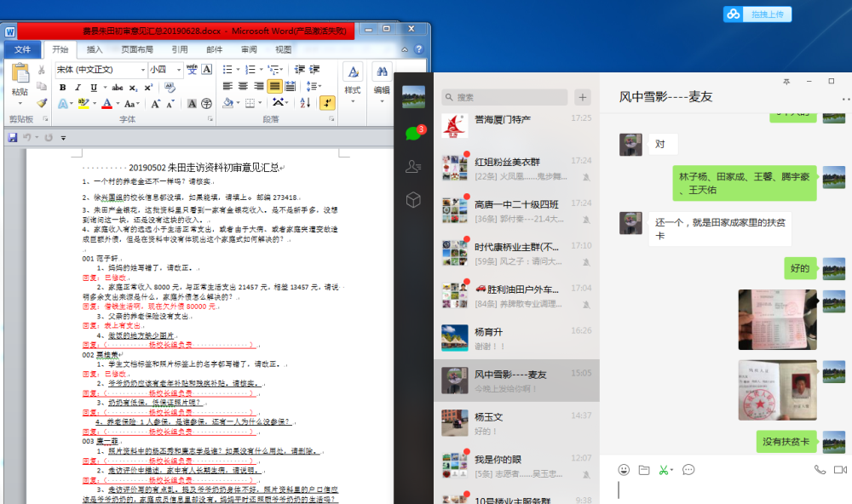Screen dimensions: 852x504
Task: Toggle the highlighted Justify alignment button
Action: 275,86
